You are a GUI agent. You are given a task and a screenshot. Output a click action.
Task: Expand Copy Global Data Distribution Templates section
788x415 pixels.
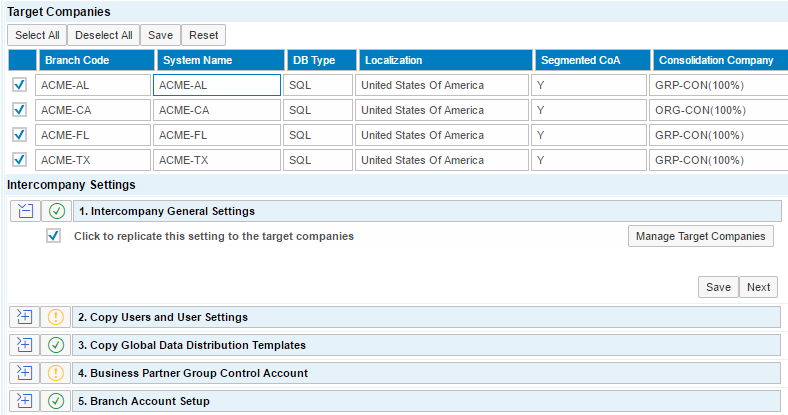(25, 345)
